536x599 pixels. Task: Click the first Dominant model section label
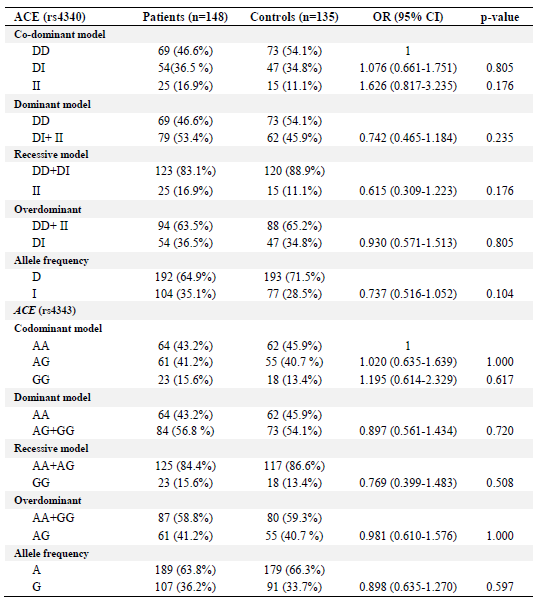point(52,104)
